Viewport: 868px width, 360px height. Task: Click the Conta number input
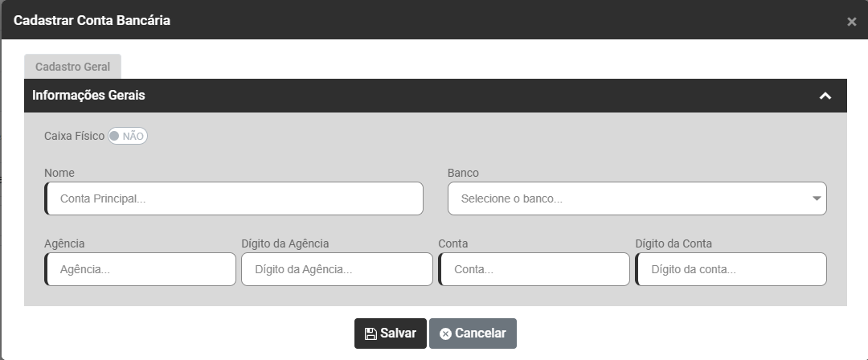pyautogui.click(x=534, y=269)
